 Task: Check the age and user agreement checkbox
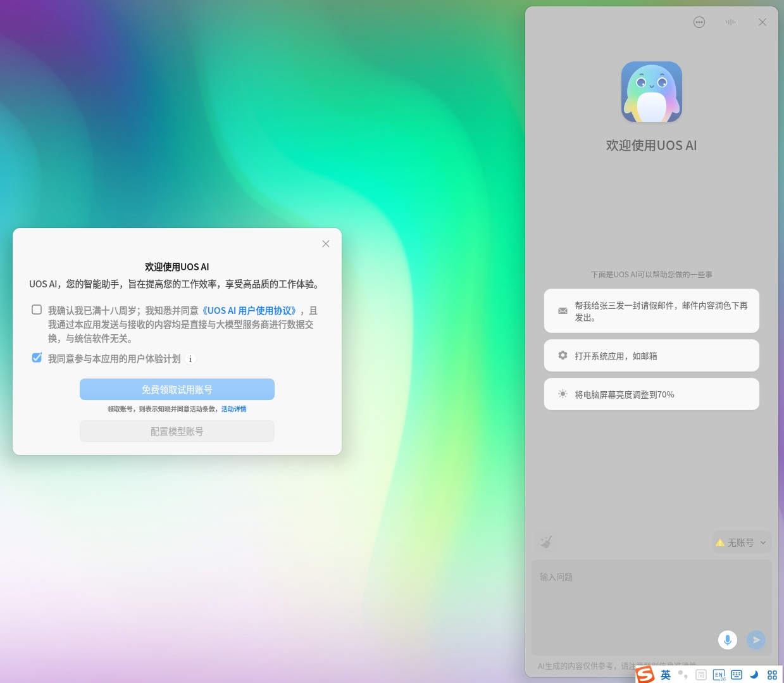tap(37, 310)
